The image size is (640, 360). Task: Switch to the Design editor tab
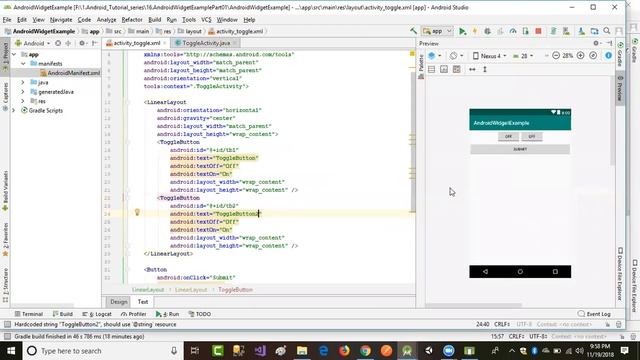(x=119, y=302)
